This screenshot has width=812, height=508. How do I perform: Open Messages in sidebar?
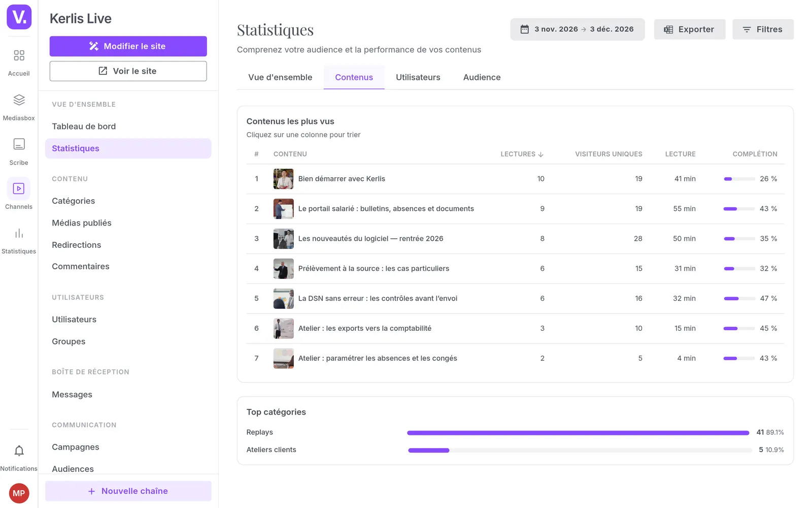[x=128, y=395]
